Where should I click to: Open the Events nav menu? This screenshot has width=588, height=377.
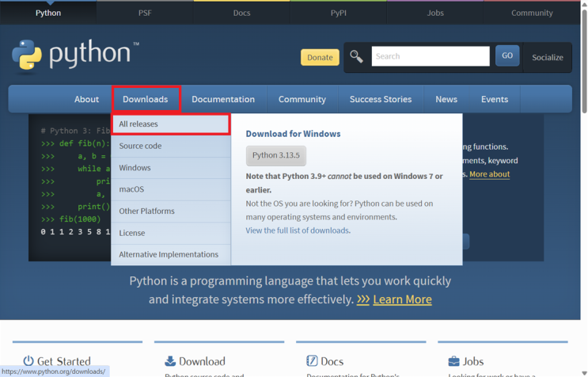tap(495, 100)
